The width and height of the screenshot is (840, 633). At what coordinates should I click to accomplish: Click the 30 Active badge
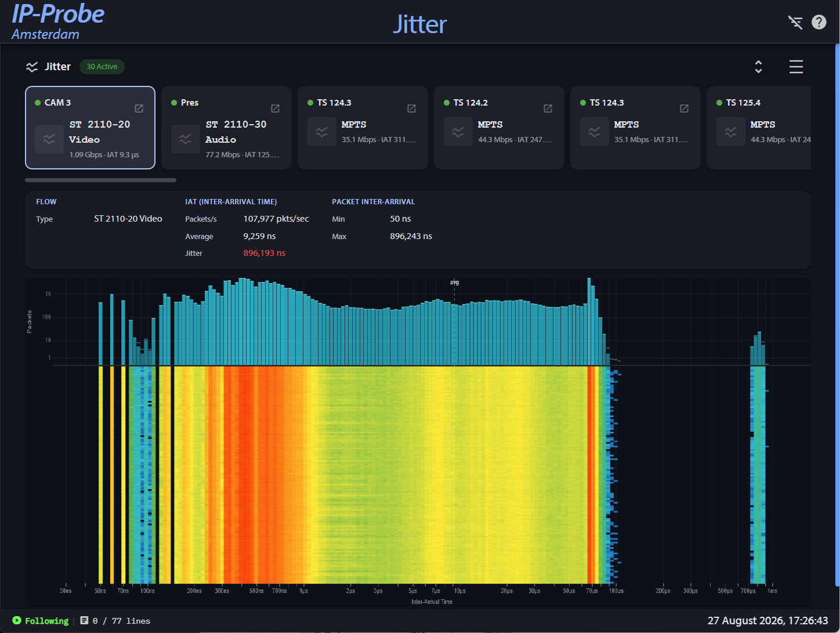(x=102, y=67)
